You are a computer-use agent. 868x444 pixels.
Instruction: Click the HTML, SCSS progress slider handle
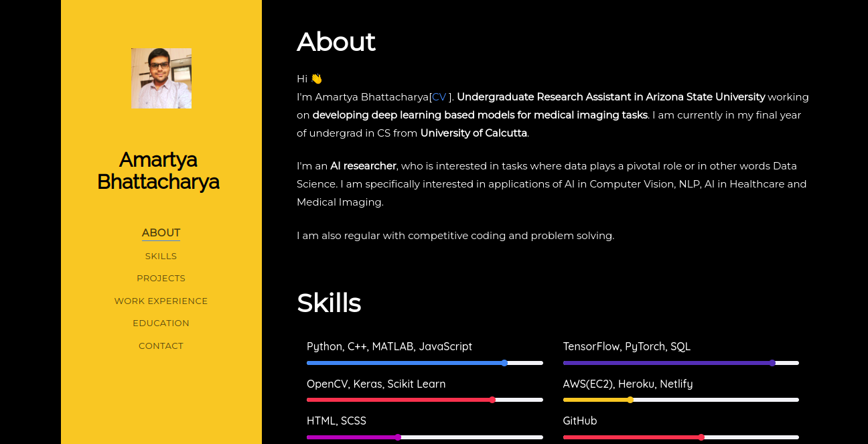click(399, 436)
